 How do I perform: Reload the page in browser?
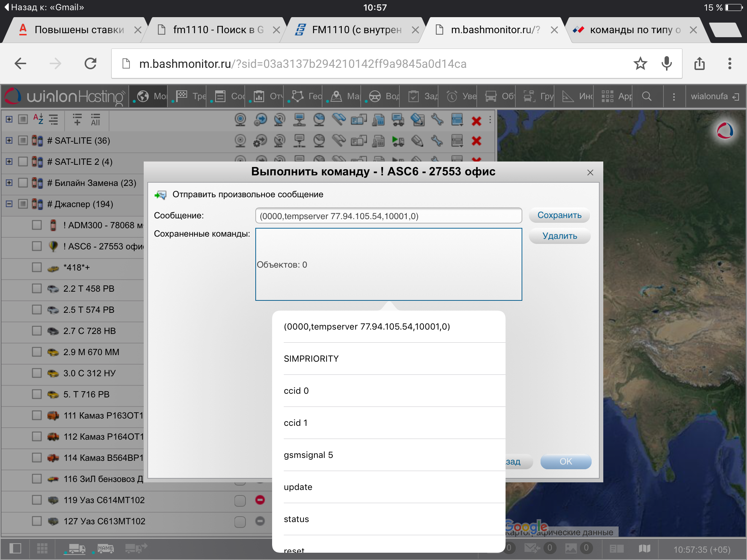[x=90, y=64]
